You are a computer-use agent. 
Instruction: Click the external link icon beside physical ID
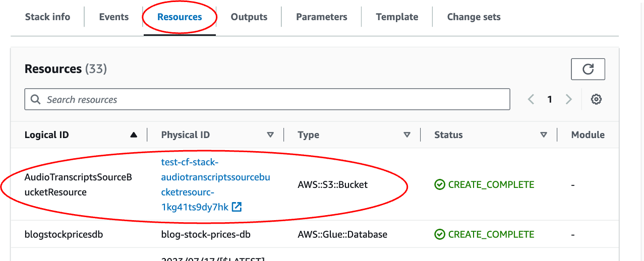point(237,207)
